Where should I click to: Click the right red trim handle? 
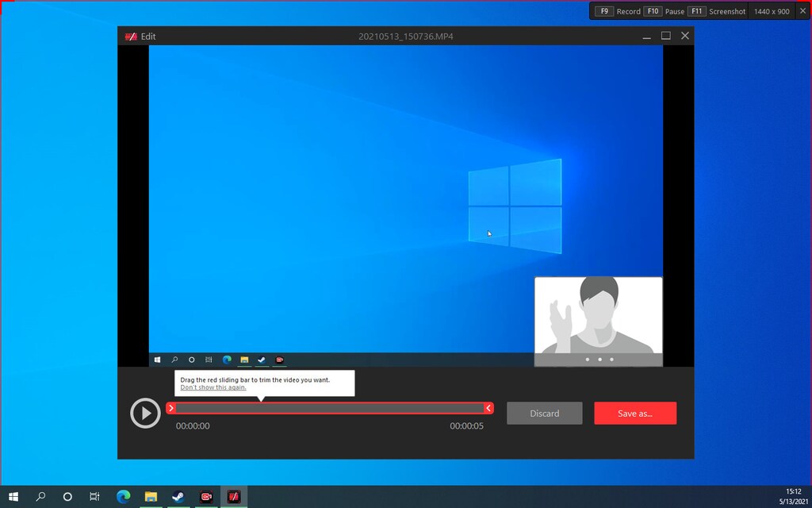[488, 408]
